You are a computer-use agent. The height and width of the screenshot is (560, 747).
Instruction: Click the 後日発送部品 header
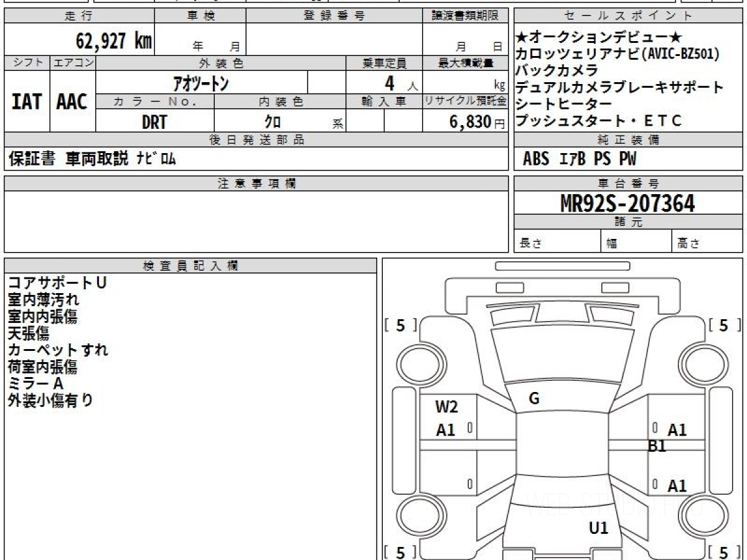256,140
